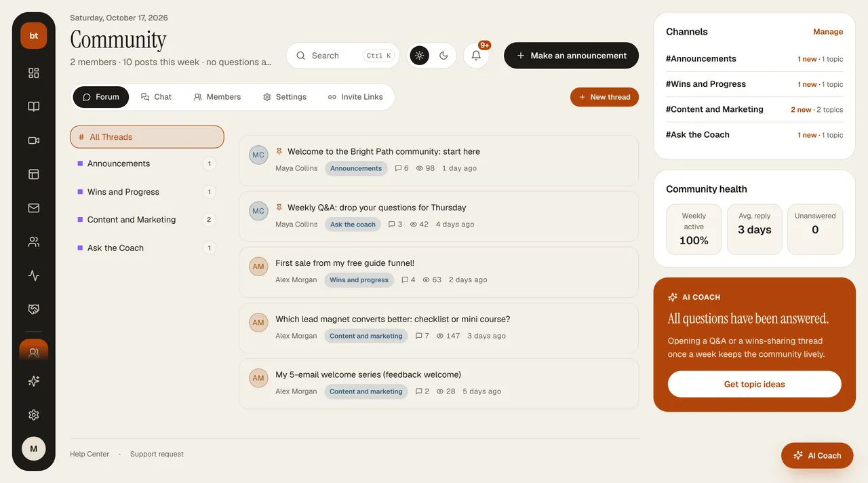868x483 pixels.
Task: Open #Announcements channel
Action: [x=755, y=59]
